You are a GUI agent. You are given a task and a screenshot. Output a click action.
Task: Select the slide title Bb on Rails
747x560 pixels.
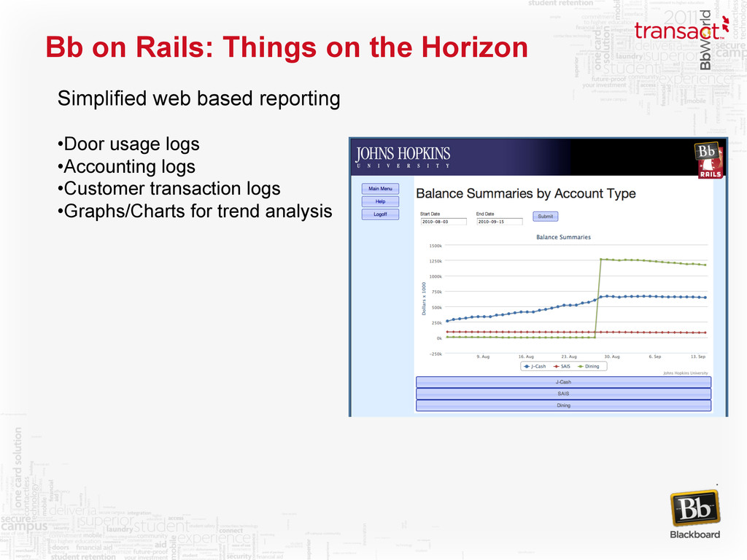click(287, 47)
